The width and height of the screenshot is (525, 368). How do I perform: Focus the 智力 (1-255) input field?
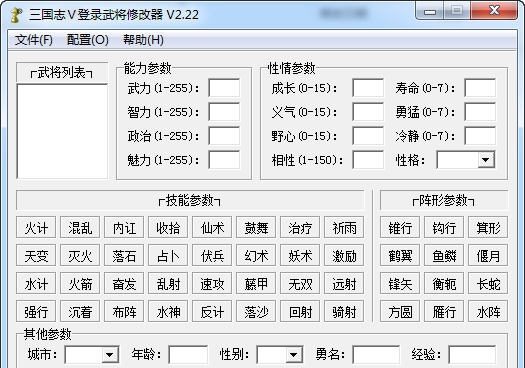[x=224, y=112]
